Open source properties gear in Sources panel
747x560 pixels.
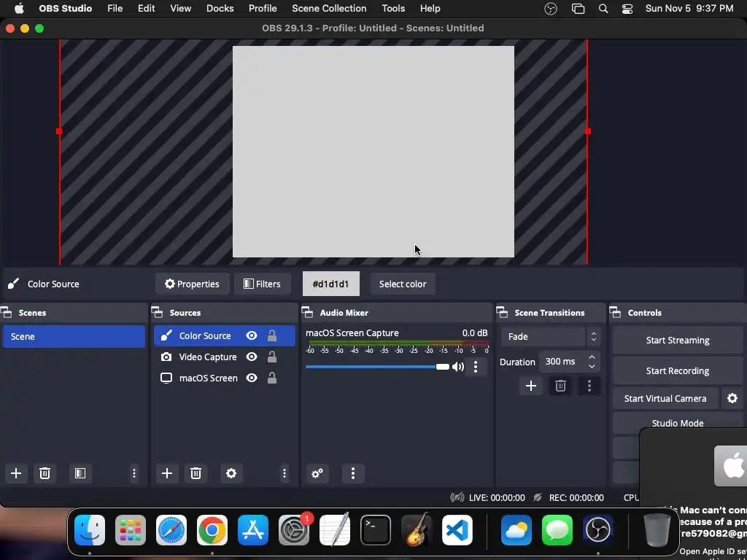(x=231, y=473)
